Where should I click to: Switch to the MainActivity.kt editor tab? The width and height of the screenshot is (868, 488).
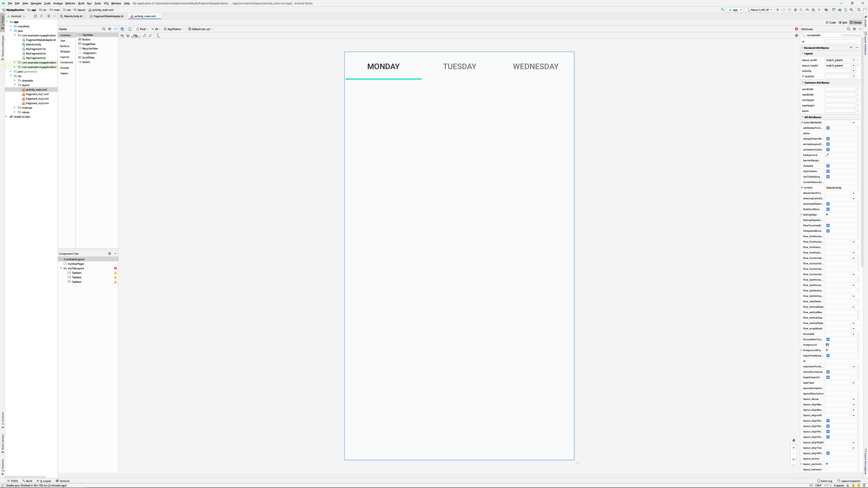pyautogui.click(x=73, y=16)
